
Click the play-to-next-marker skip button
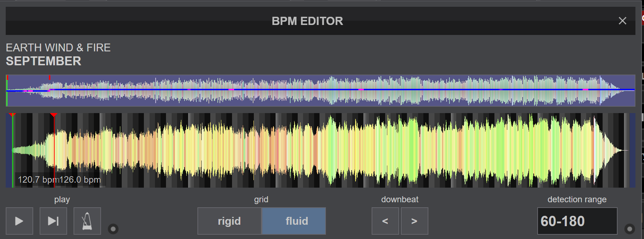click(x=53, y=221)
